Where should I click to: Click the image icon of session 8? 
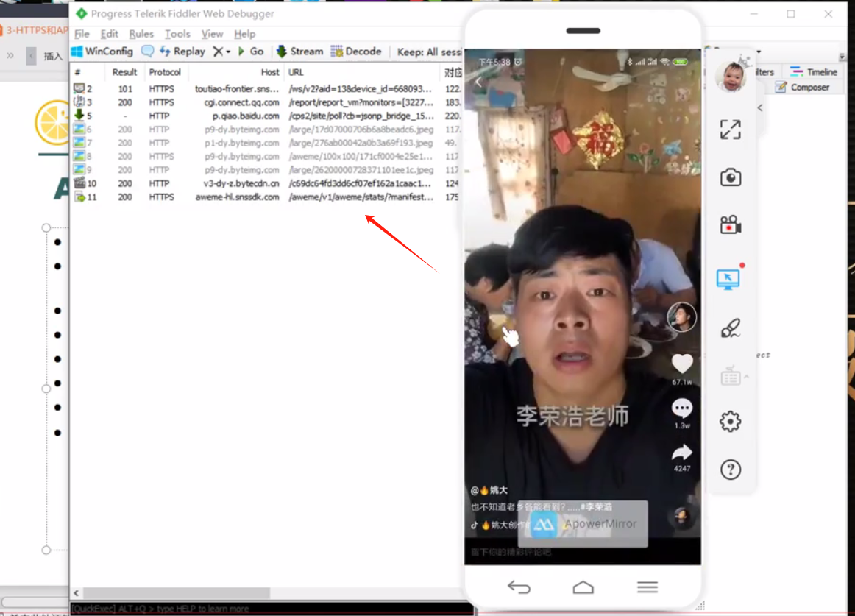click(79, 156)
